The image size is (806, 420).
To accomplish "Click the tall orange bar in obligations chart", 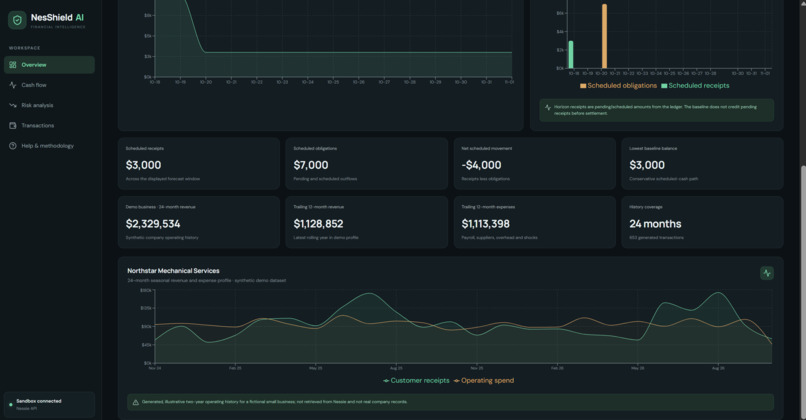I will tap(604, 36).
